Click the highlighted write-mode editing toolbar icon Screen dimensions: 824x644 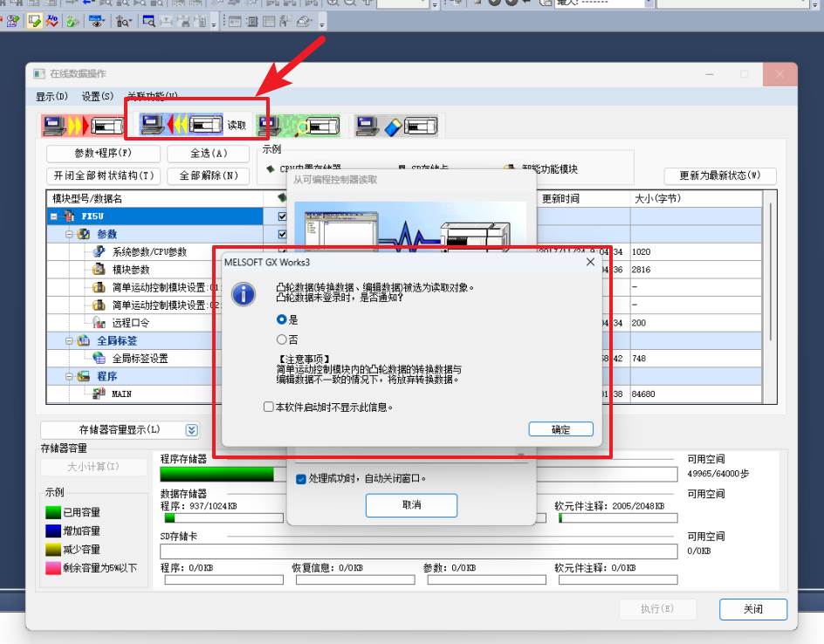(35, 21)
